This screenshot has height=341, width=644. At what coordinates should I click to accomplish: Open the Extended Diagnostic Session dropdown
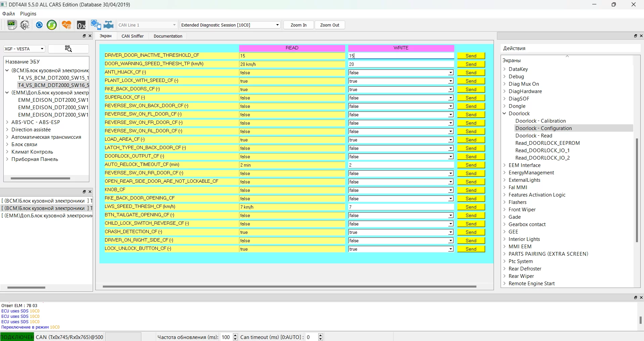click(230, 25)
